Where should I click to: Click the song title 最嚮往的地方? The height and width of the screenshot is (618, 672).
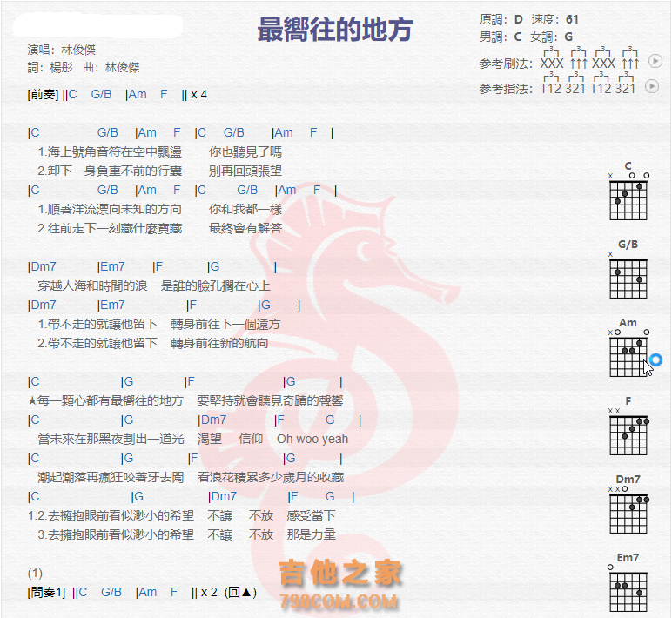click(335, 30)
